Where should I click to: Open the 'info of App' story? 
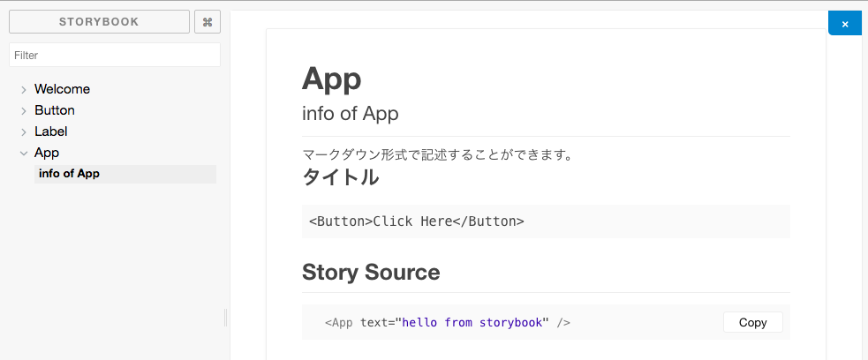(x=125, y=174)
